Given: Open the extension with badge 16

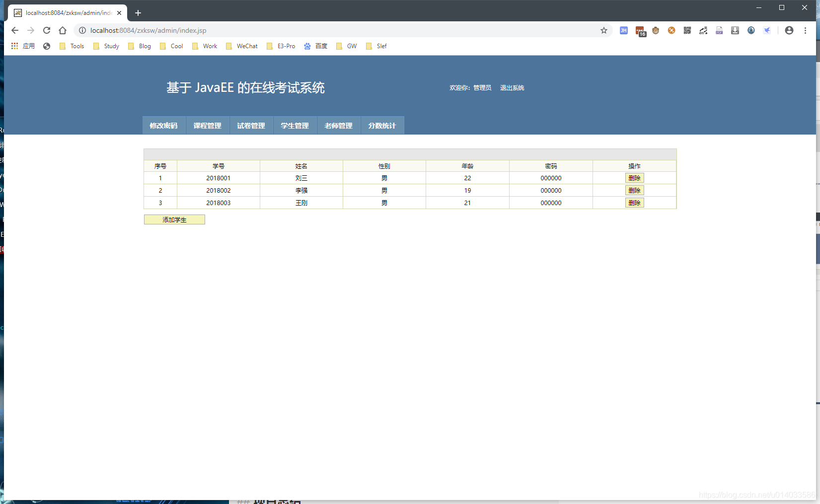Looking at the screenshot, I should pos(640,31).
